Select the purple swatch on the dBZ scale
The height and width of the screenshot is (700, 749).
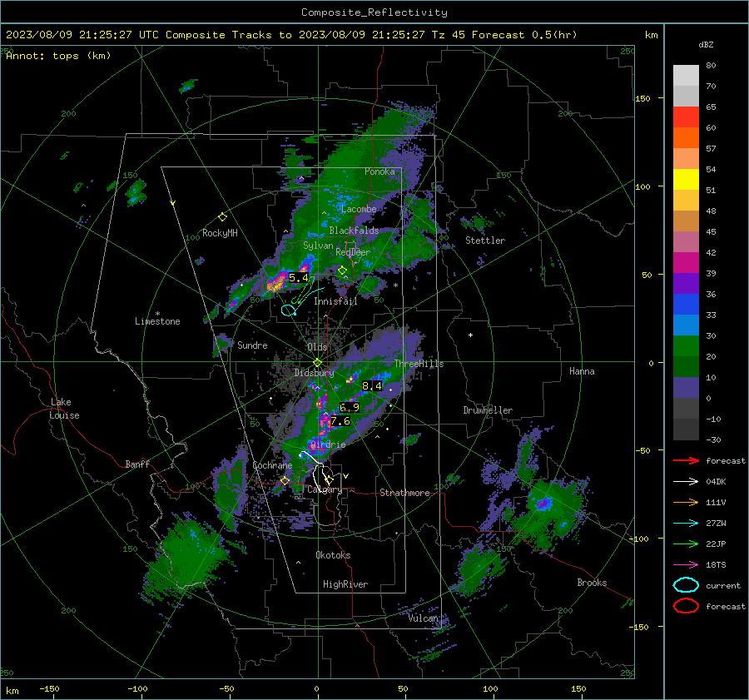tap(686, 283)
